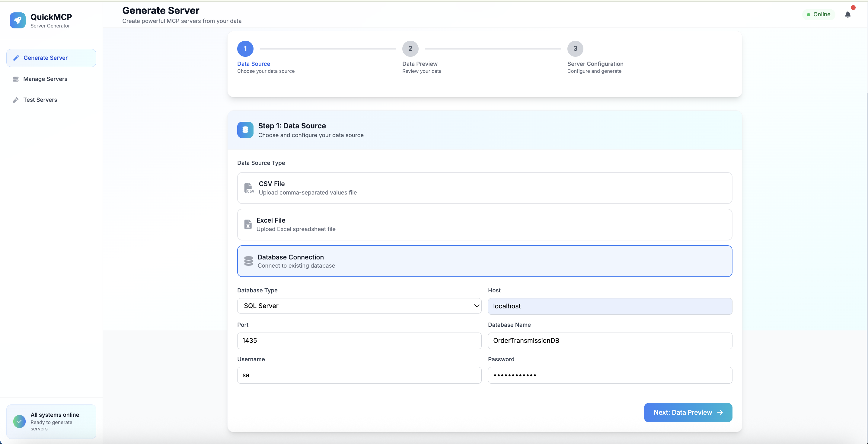
Task: Click the Excel file icon
Action: (248, 224)
